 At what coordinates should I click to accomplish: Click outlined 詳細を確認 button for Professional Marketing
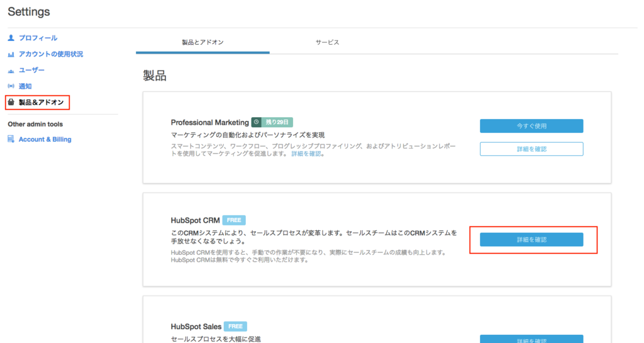[531, 149]
